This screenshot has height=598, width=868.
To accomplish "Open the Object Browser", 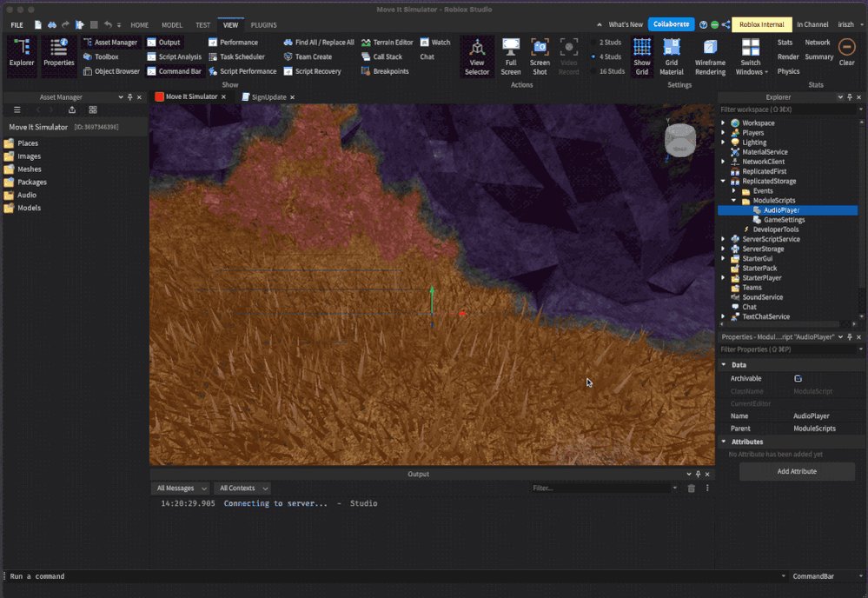I will (111, 71).
